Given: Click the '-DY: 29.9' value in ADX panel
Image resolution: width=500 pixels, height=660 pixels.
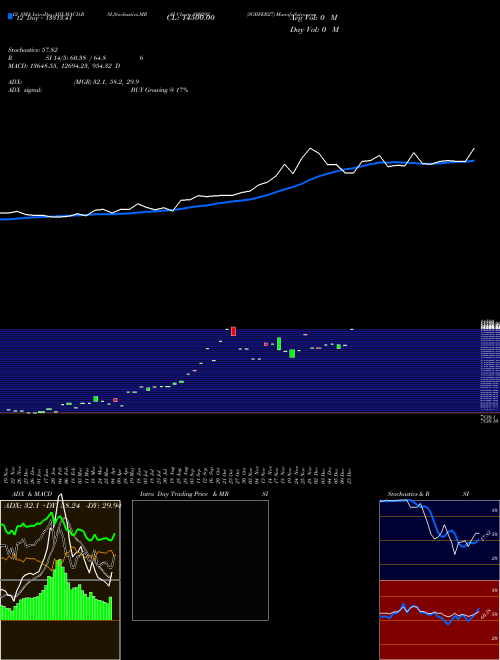Looking at the screenshot, I should click(106, 506).
